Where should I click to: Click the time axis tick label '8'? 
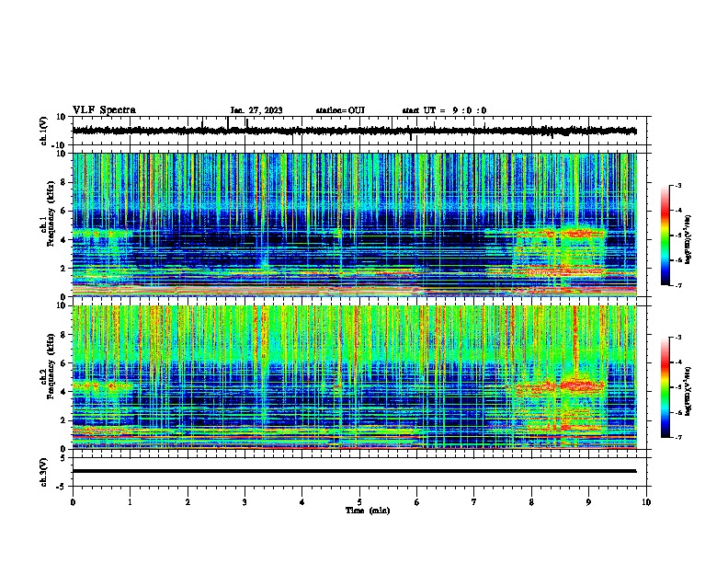tap(531, 502)
